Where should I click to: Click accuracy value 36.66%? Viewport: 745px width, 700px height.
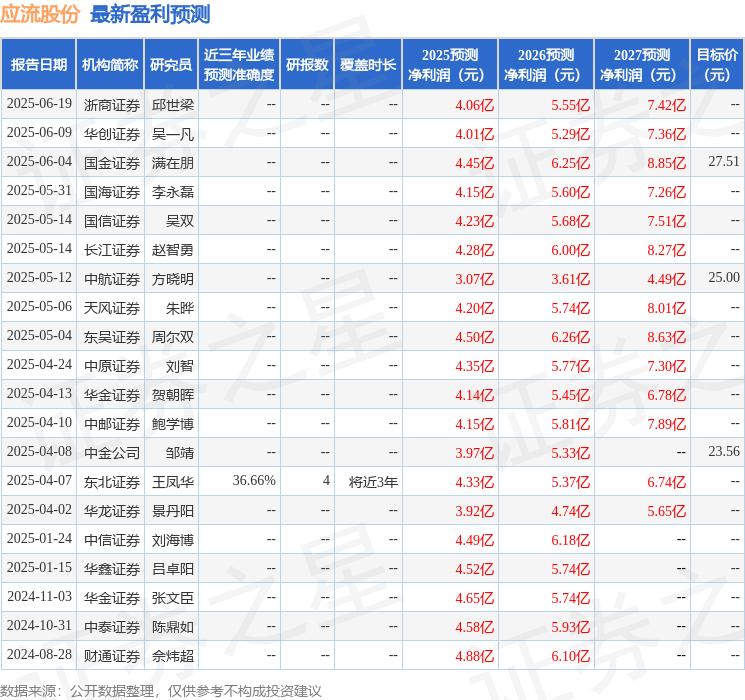point(254,480)
